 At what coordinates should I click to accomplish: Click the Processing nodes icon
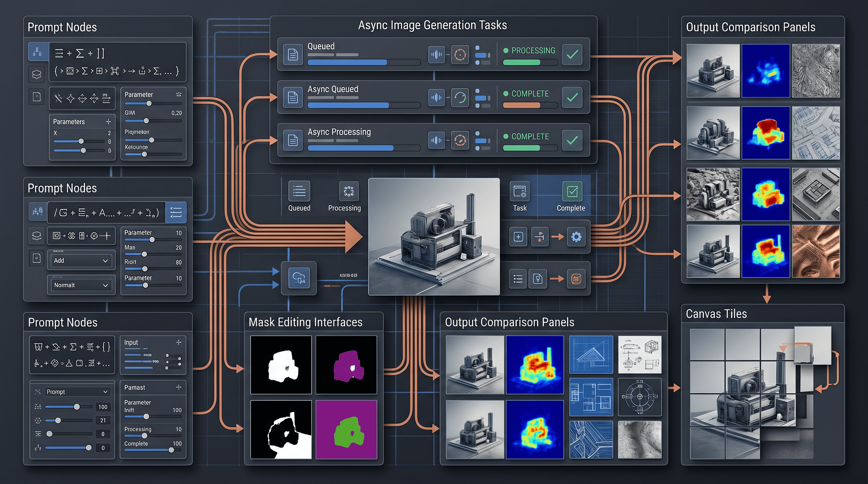(x=349, y=191)
